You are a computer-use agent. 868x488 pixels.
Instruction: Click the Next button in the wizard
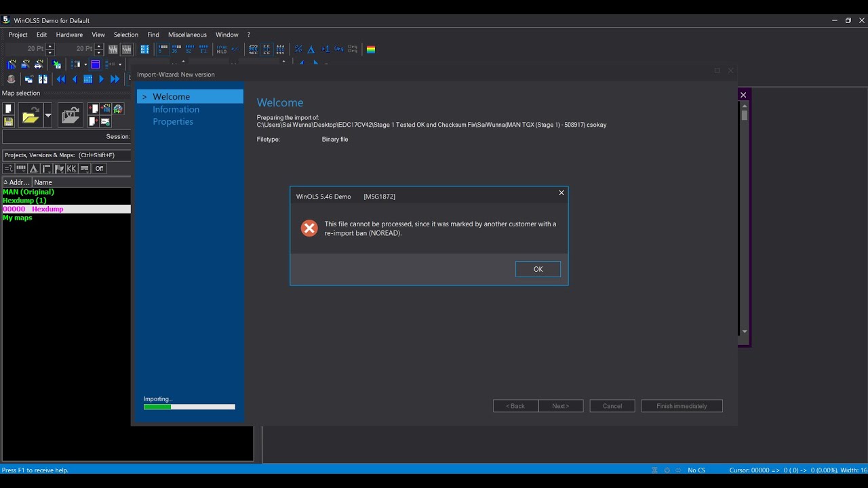(561, 406)
